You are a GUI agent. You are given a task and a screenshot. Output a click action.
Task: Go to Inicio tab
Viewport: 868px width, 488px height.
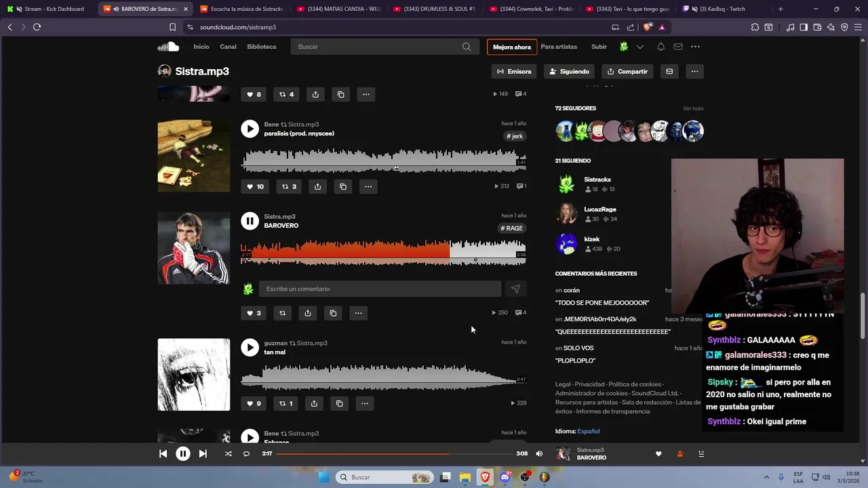click(x=201, y=47)
